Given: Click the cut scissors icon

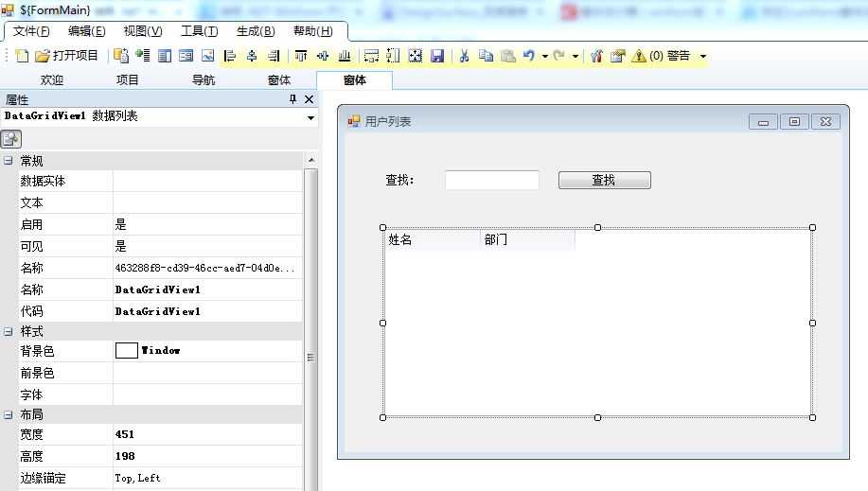Looking at the screenshot, I should [x=465, y=56].
